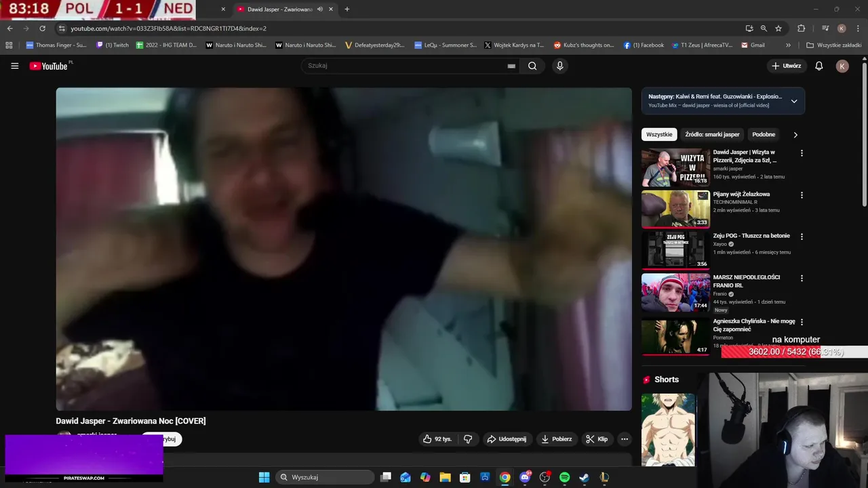This screenshot has width=868, height=488.
Task: Open options menu for Agnieszka Chylińska video
Action: tap(802, 322)
